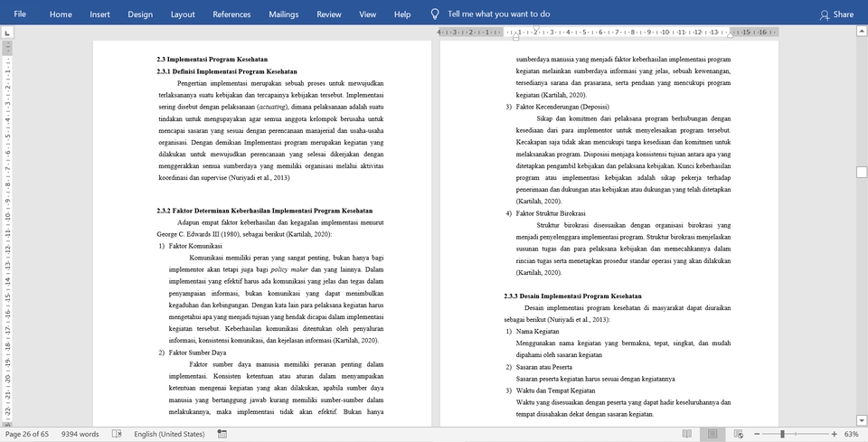Image resolution: width=868 pixels, height=442 pixels.
Task: Click the Tell me what you want to do box
Action: 499,14
